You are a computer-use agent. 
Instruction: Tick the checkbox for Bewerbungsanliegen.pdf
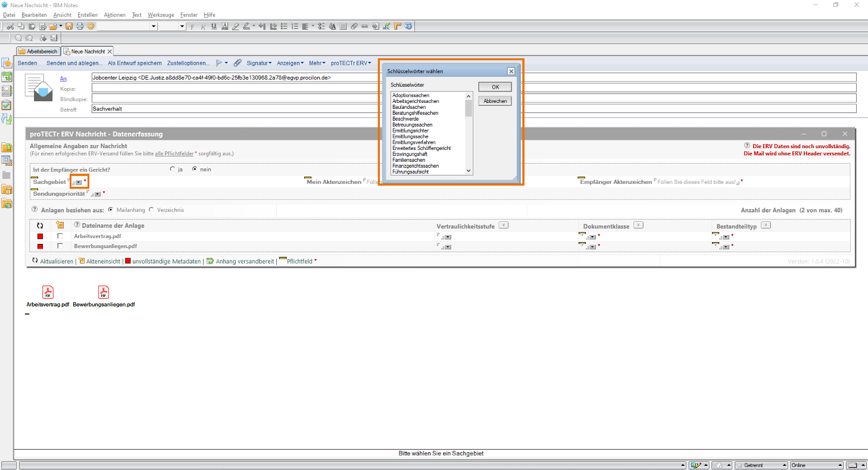coord(60,246)
